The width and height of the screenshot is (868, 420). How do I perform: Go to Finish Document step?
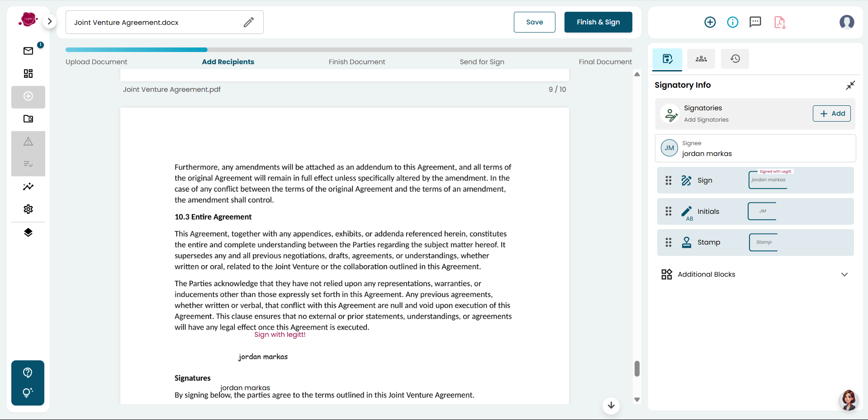(357, 62)
